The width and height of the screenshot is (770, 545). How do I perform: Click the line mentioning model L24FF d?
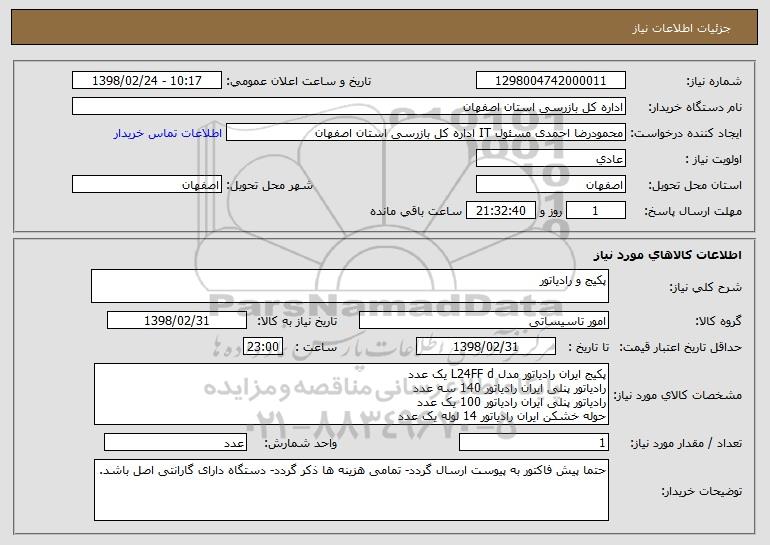(507, 374)
